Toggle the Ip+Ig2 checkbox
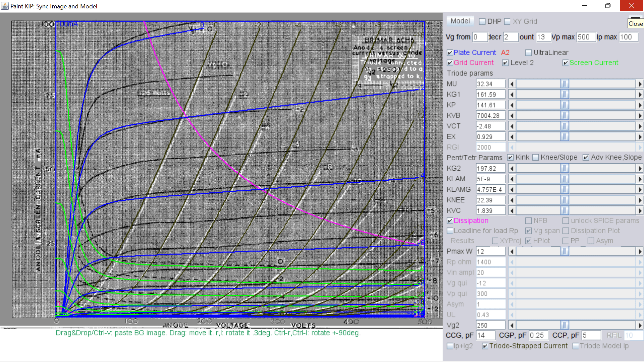Screen dimensions: 644x362 pyautogui.click(x=450, y=346)
